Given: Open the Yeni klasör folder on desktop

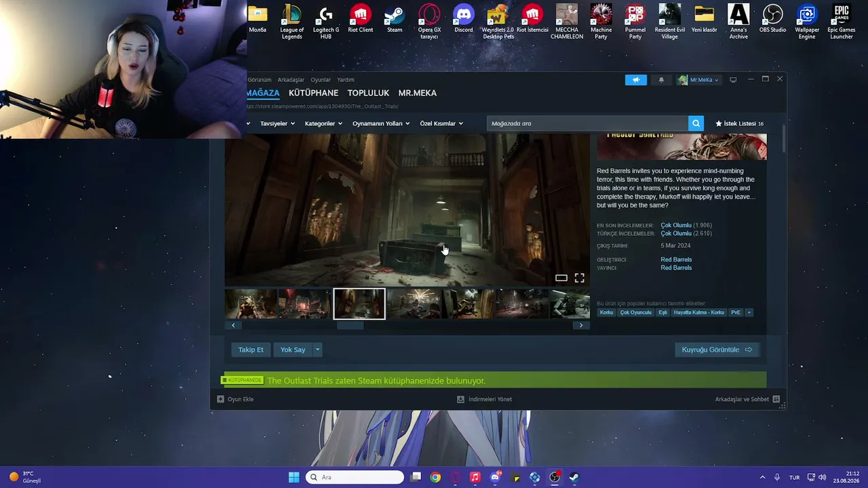Looking at the screenshot, I should 704,19.
